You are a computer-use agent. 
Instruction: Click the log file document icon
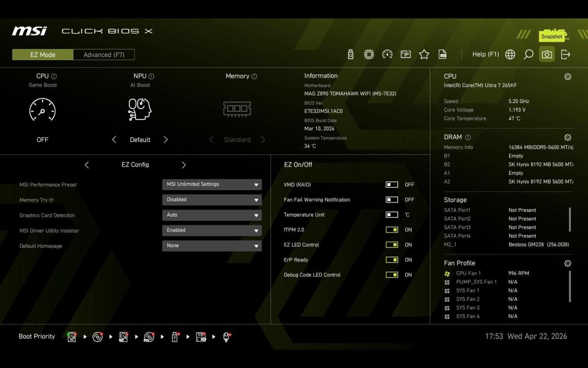coord(443,54)
